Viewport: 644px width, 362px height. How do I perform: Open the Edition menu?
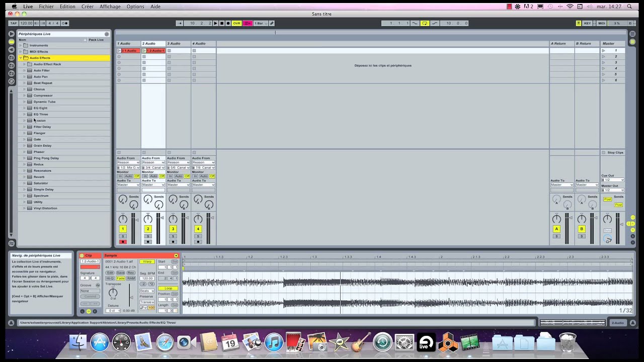pyautogui.click(x=67, y=7)
